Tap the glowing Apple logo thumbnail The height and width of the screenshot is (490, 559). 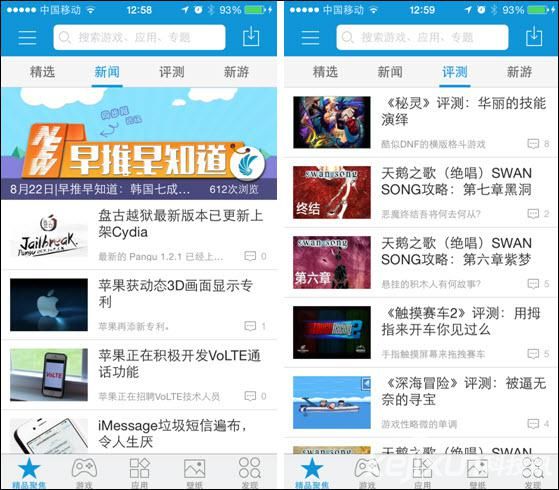(x=49, y=305)
